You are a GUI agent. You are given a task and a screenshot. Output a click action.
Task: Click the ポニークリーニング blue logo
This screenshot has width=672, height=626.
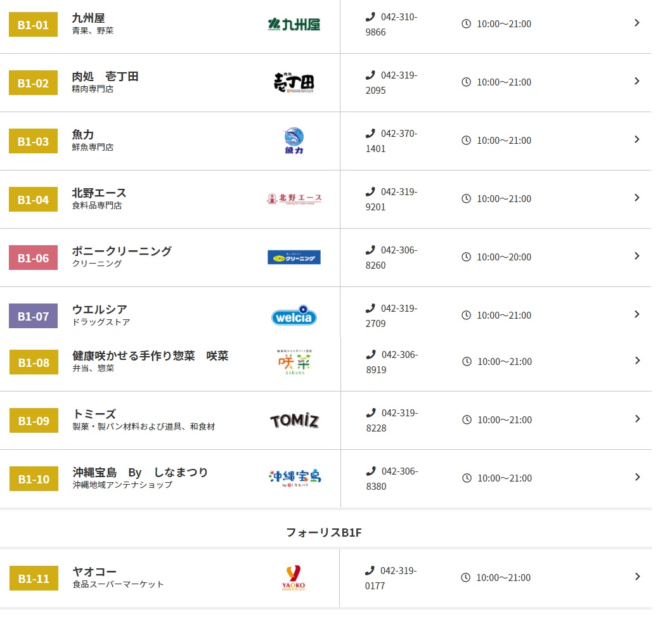pyautogui.click(x=294, y=257)
